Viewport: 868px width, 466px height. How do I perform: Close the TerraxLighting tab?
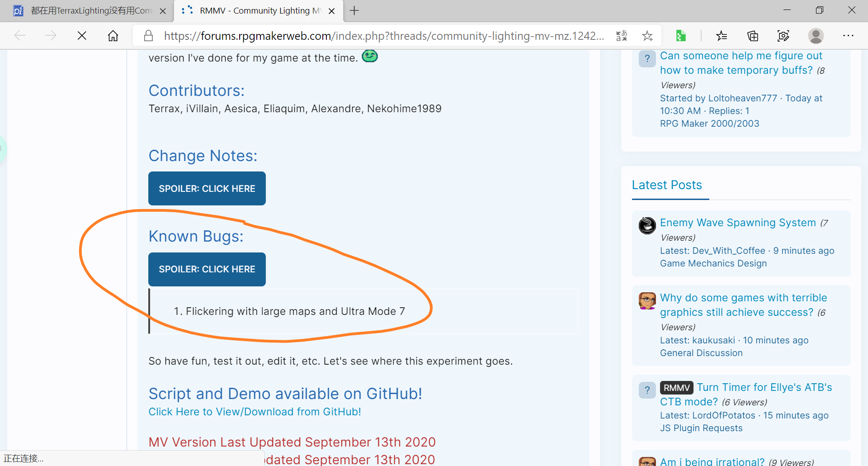(x=163, y=11)
